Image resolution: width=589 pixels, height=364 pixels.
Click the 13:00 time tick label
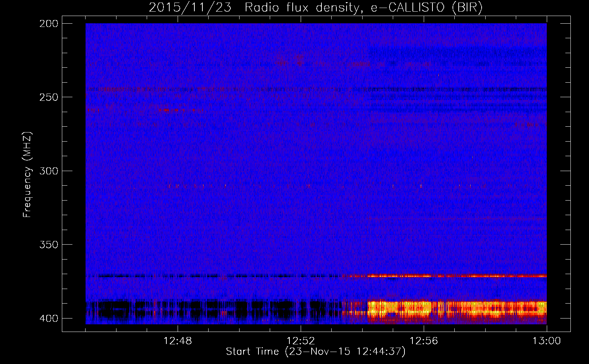pyautogui.click(x=546, y=341)
